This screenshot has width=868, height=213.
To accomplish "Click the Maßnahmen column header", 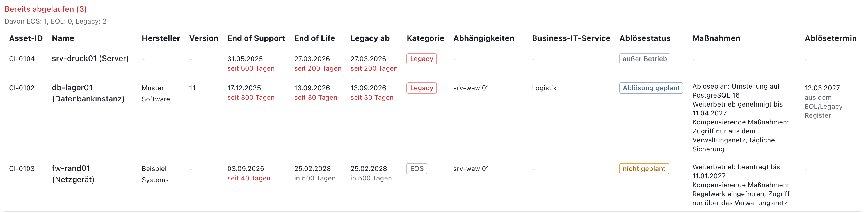I will click(x=716, y=38).
